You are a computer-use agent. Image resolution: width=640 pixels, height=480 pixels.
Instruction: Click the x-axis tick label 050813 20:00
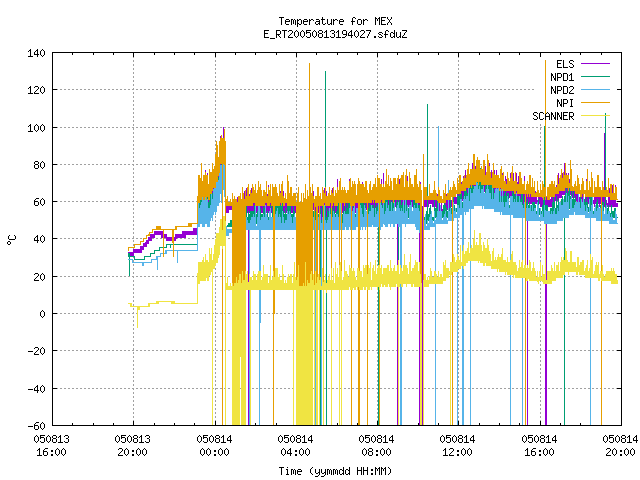point(133,446)
